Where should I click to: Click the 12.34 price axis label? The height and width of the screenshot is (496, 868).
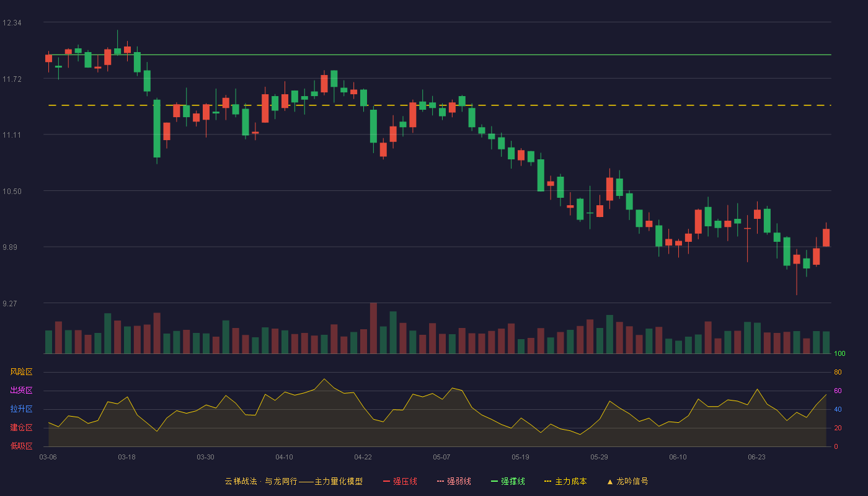(12, 23)
